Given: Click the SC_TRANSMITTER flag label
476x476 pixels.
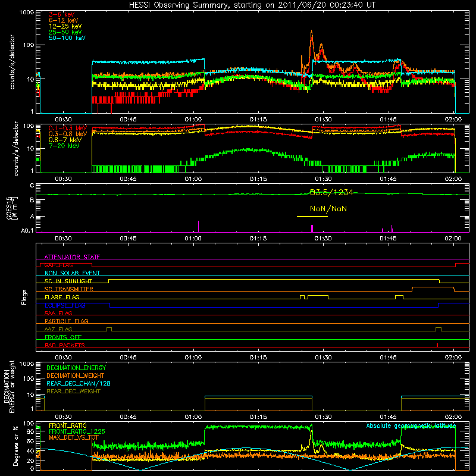Looking at the screenshot, I should [x=69, y=289].
